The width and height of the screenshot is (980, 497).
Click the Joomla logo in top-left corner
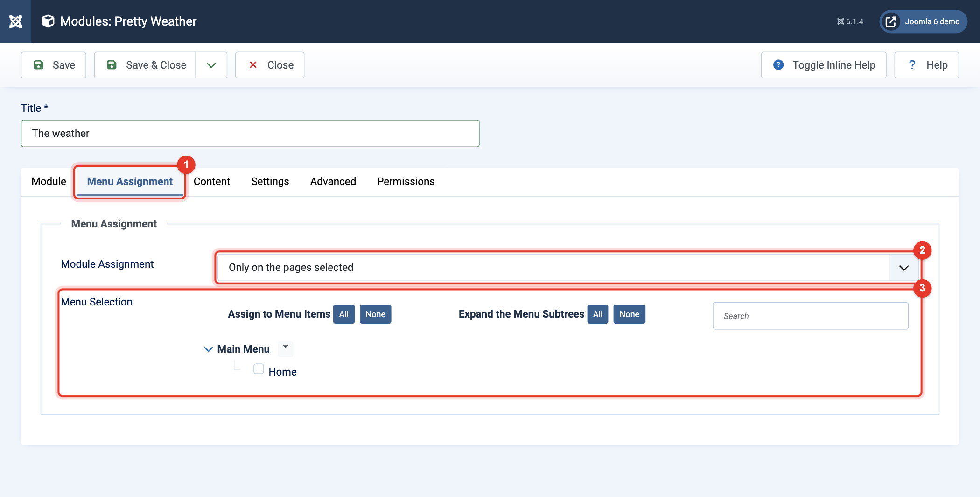pyautogui.click(x=15, y=21)
